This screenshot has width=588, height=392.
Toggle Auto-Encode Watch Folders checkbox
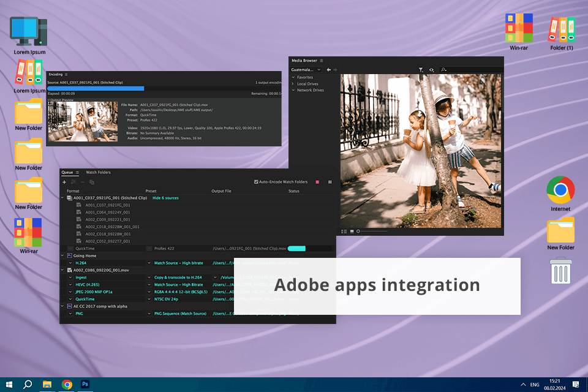256,182
